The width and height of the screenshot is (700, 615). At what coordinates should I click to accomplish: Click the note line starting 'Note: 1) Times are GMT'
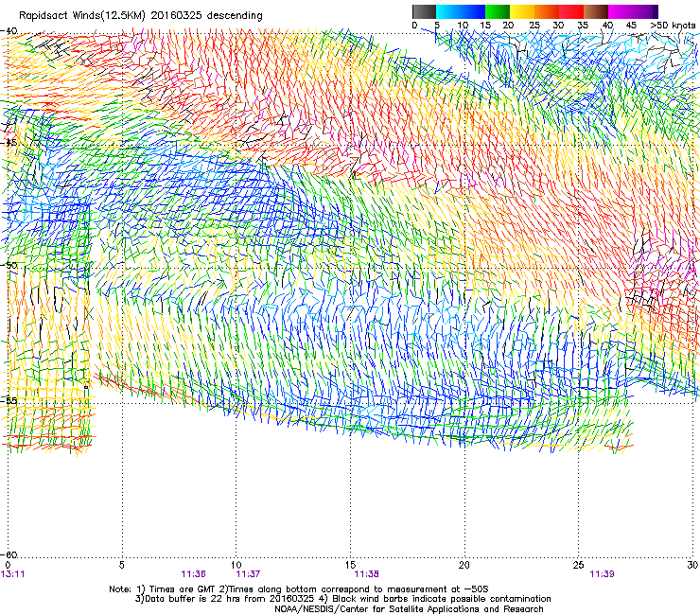(298, 589)
